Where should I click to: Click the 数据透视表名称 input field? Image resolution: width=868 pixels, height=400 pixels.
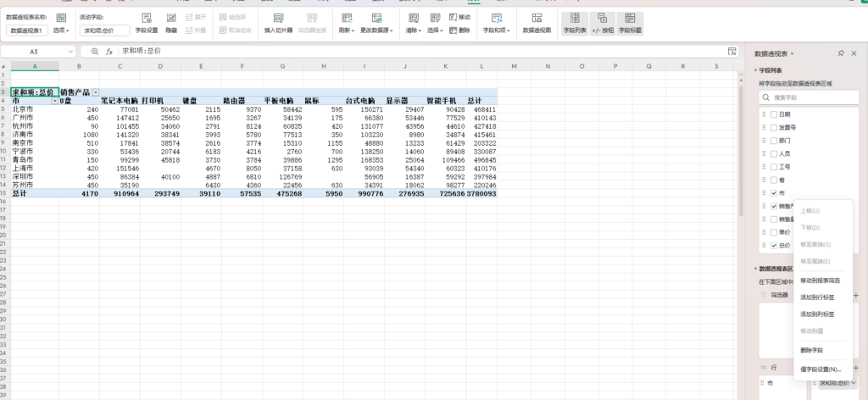28,30
